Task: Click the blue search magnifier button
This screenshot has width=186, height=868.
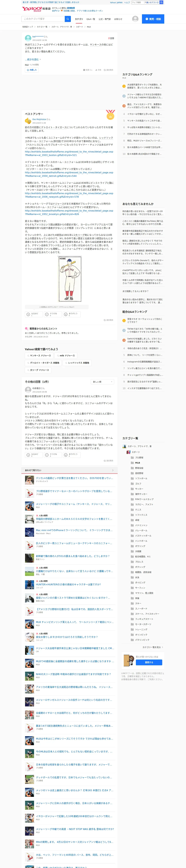Action: coord(68,19)
